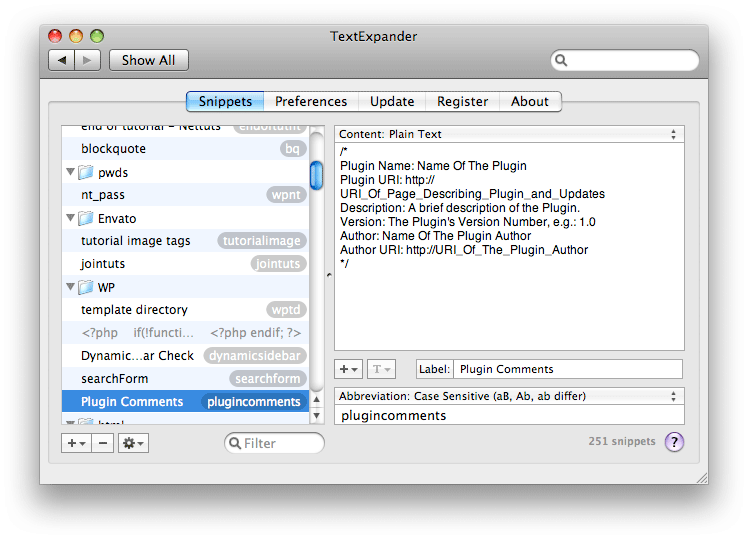Click the snippet list scrollbar thumb
The image size is (748, 539).
pyautogui.click(x=316, y=175)
